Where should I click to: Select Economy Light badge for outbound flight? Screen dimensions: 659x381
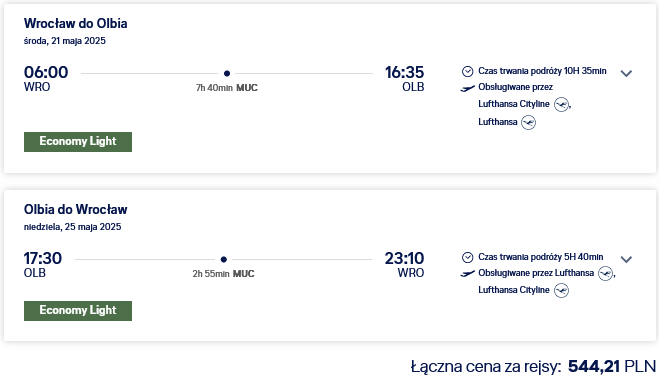click(x=78, y=142)
